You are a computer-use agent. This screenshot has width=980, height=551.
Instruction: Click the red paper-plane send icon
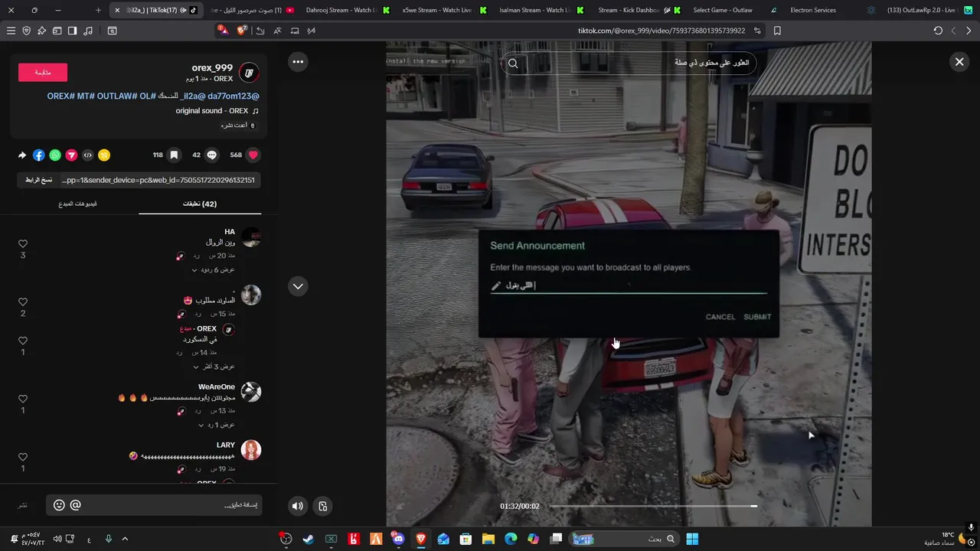tap(71, 155)
